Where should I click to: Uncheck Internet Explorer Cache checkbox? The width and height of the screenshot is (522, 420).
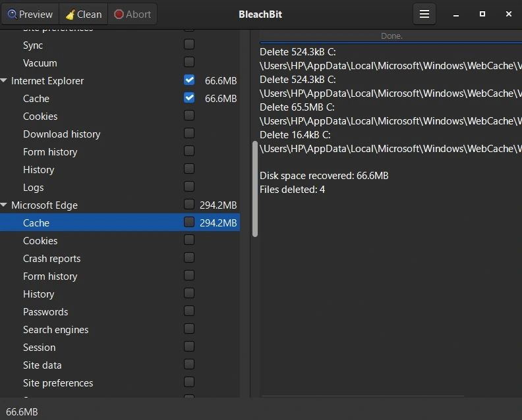point(189,97)
